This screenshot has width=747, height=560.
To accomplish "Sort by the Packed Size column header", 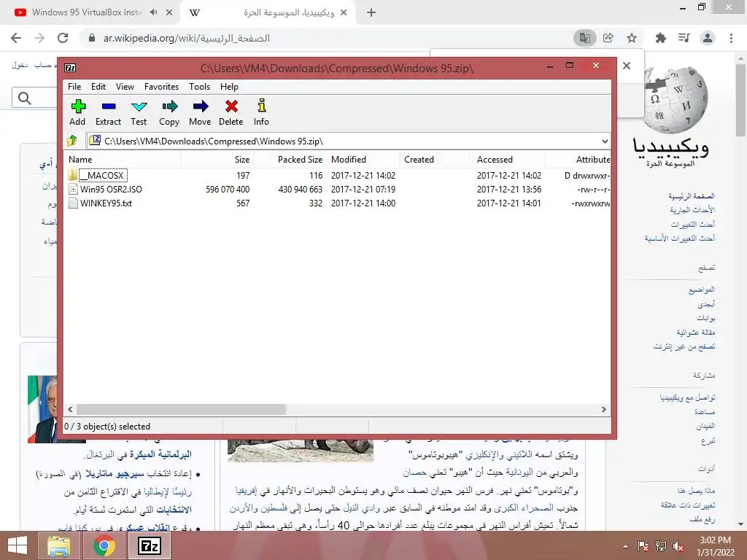I will (290, 160).
